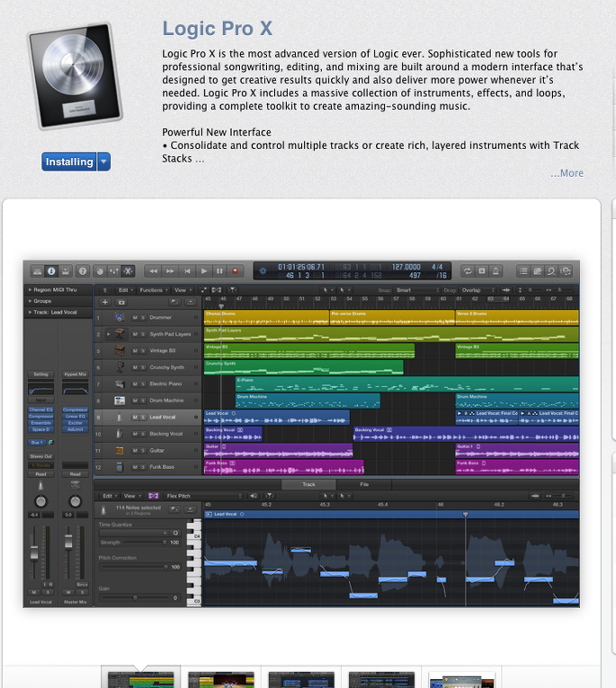Expand the Synth Pad Layers track stack
Screen dimensions: 616x688
[109, 335]
